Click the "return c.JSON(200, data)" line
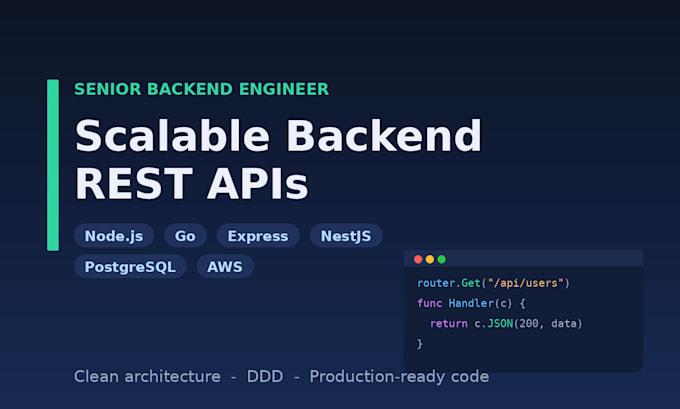Screen dimensions: 680x409 (x=506, y=324)
